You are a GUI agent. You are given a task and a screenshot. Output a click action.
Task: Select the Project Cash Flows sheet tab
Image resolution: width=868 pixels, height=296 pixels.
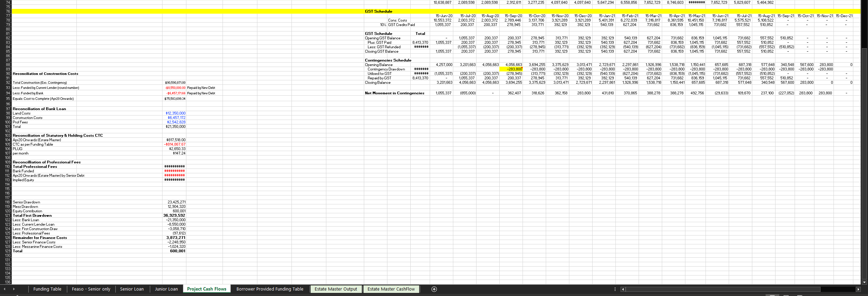point(207,289)
